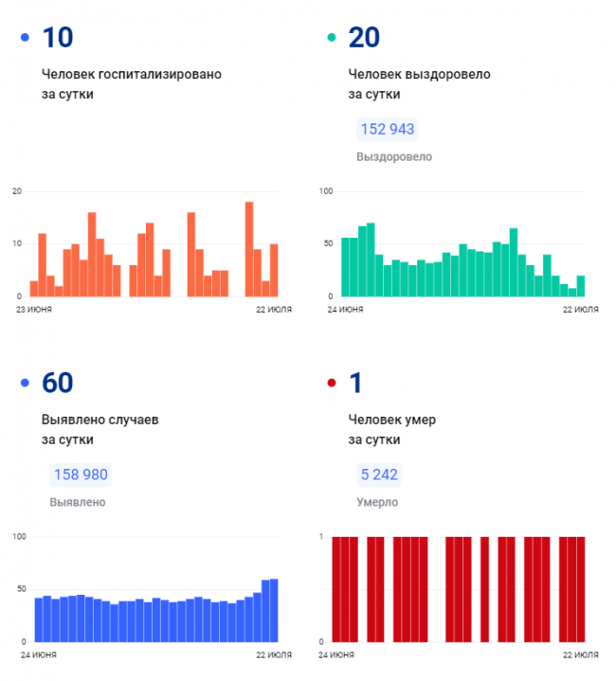This screenshot has height=681, width=616.
Task: Click '24 июня' date under the recoveries chart
Action: click(x=345, y=310)
